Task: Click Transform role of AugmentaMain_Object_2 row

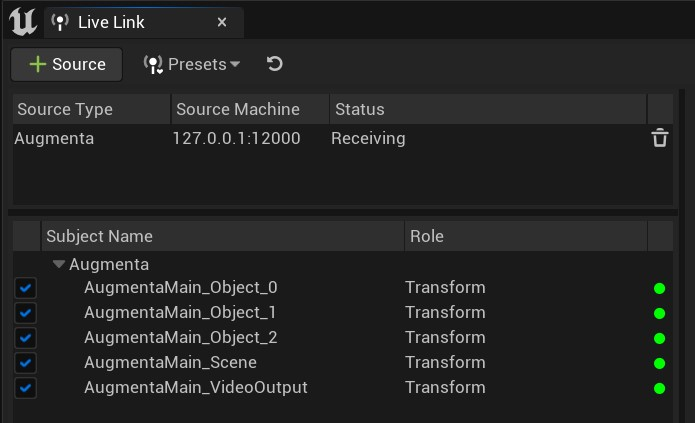Action: coord(445,337)
